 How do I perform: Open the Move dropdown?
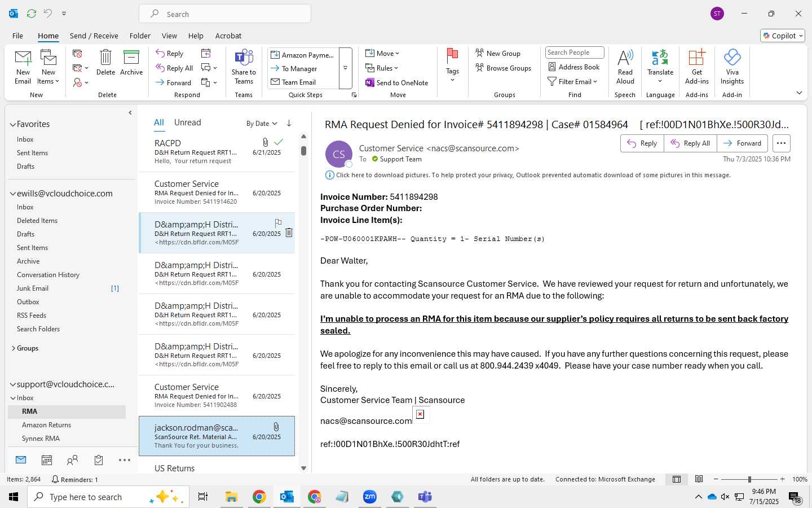[382, 53]
